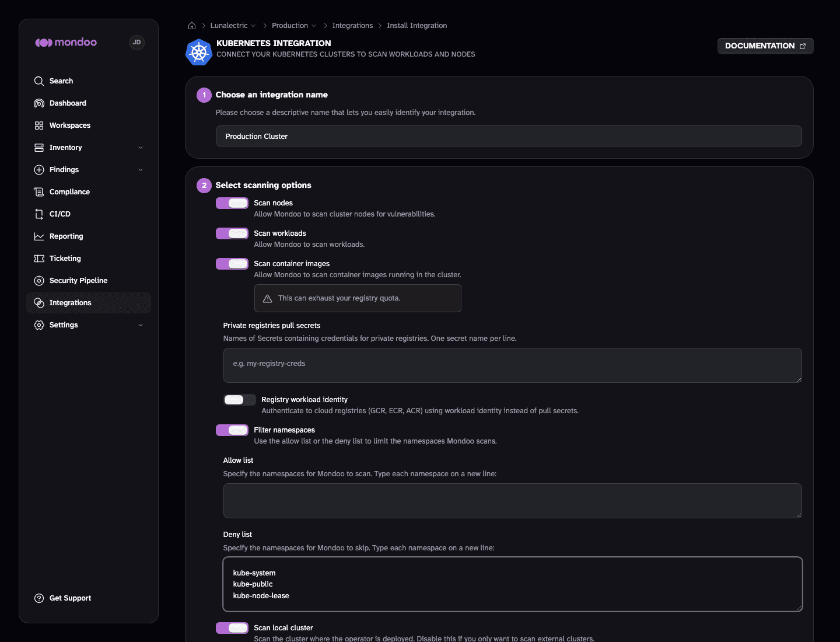This screenshot has width=840, height=642.
Task: Open the Reporting section
Action: (89, 236)
